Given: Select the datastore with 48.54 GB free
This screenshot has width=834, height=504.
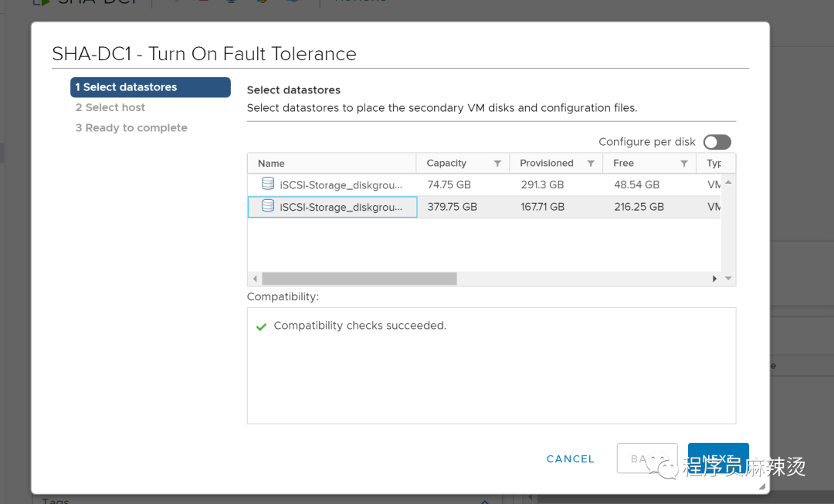Looking at the screenshot, I should click(x=636, y=185).
